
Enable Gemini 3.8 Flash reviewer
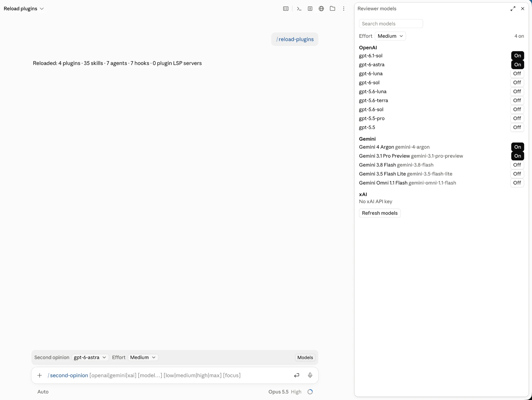517,165
